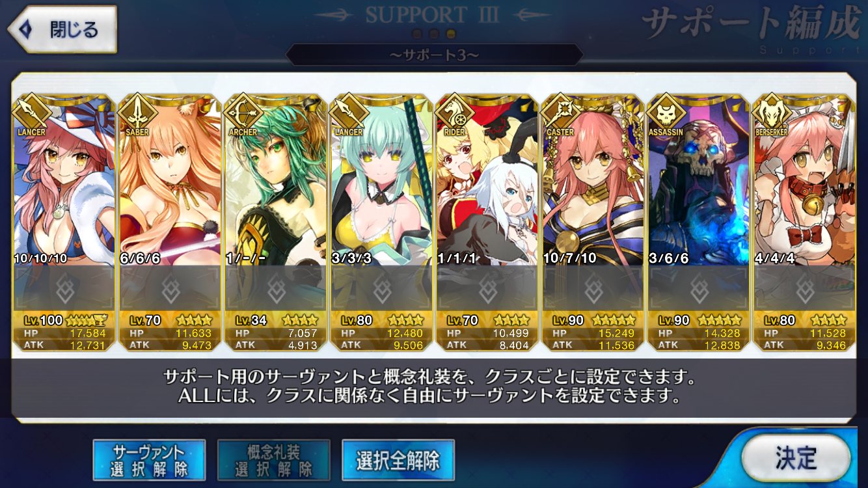Confirm the setup with the 決定 button
Image resolution: width=868 pixels, height=488 pixels.
796,458
